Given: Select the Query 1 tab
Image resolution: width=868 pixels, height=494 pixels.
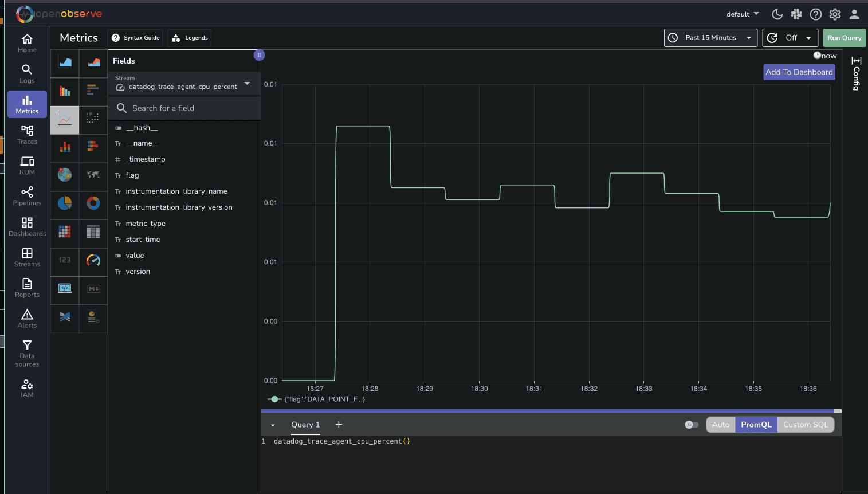Looking at the screenshot, I should click(x=305, y=425).
